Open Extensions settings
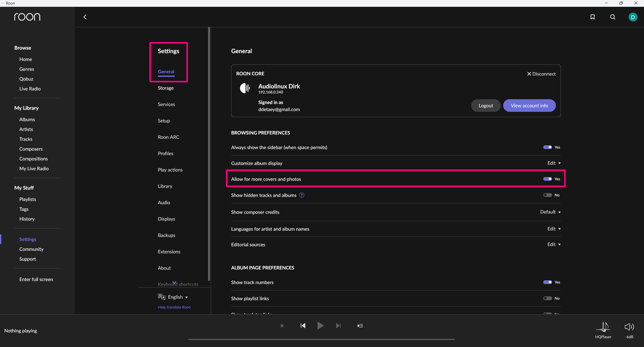This screenshot has width=644, height=347. coord(169,252)
